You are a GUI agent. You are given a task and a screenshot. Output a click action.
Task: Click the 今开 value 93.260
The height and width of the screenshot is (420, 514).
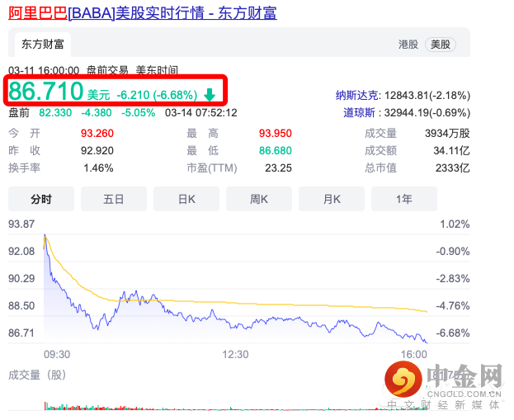(97, 134)
